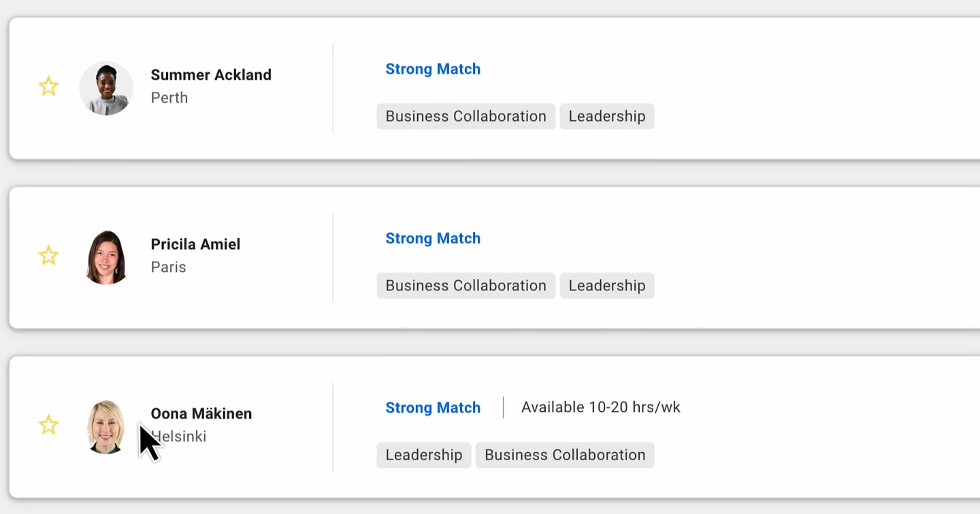This screenshot has width=980, height=514.
Task: Toggle favorite star for Oona Mäkinen
Action: point(48,425)
